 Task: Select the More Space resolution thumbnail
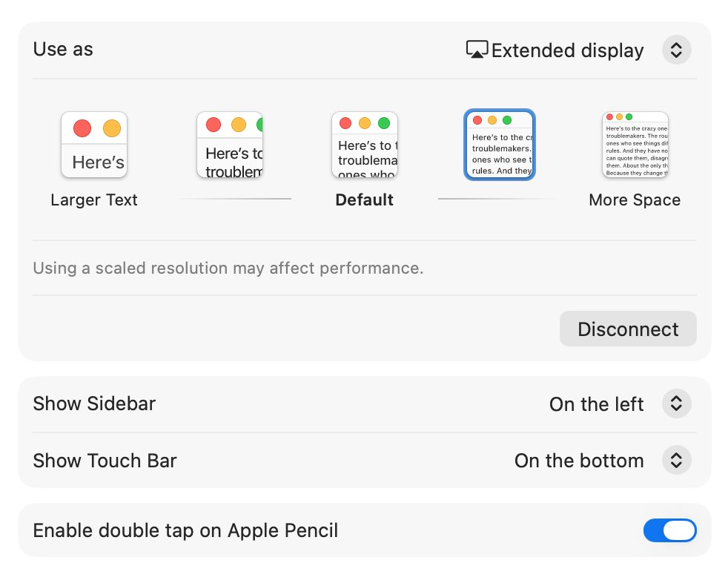tap(635, 145)
